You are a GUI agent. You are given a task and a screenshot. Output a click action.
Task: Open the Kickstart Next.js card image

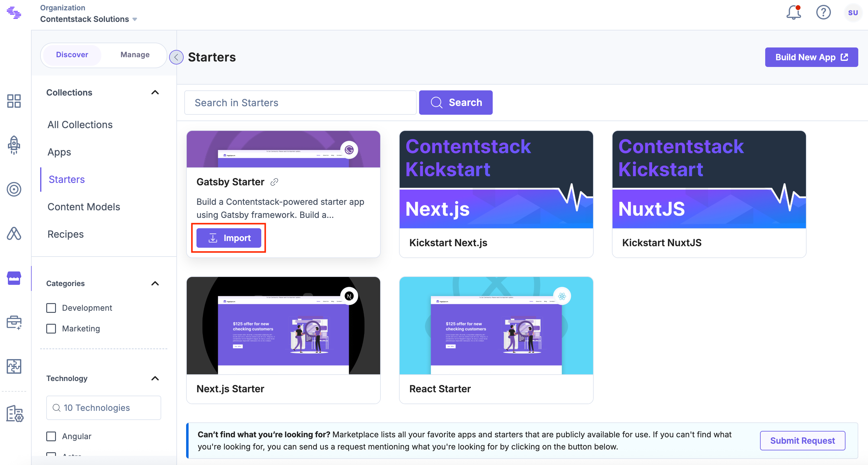(x=496, y=180)
